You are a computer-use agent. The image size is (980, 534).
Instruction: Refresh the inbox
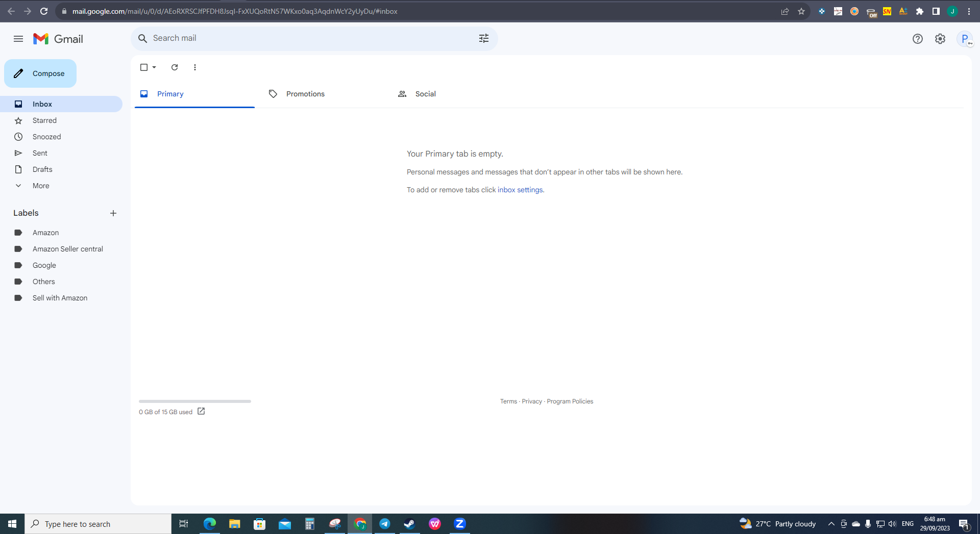tap(175, 67)
